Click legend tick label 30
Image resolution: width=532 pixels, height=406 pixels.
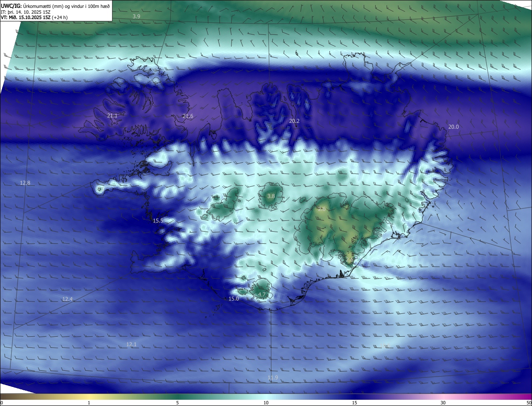(x=443, y=403)
